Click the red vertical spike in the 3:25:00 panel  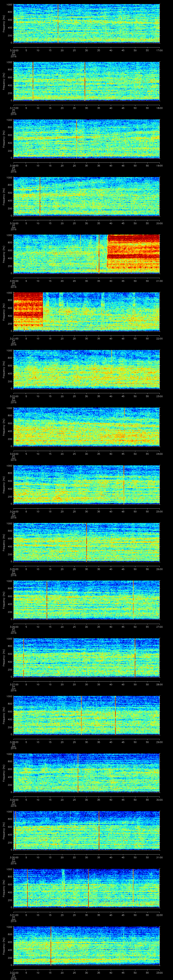(x=87, y=542)
